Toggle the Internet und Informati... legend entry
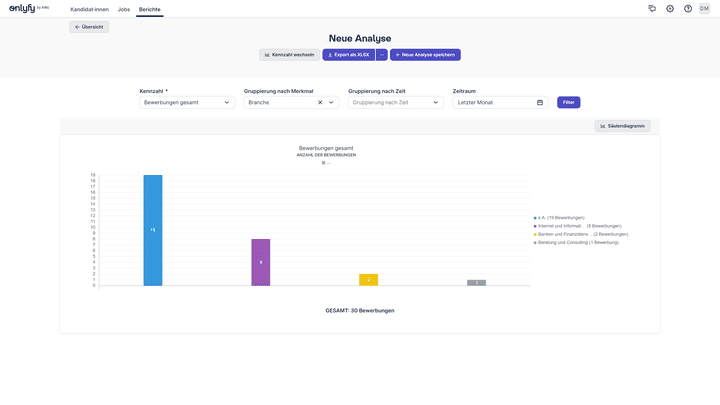The height and width of the screenshot is (405, 720). (x=565, y=226)
